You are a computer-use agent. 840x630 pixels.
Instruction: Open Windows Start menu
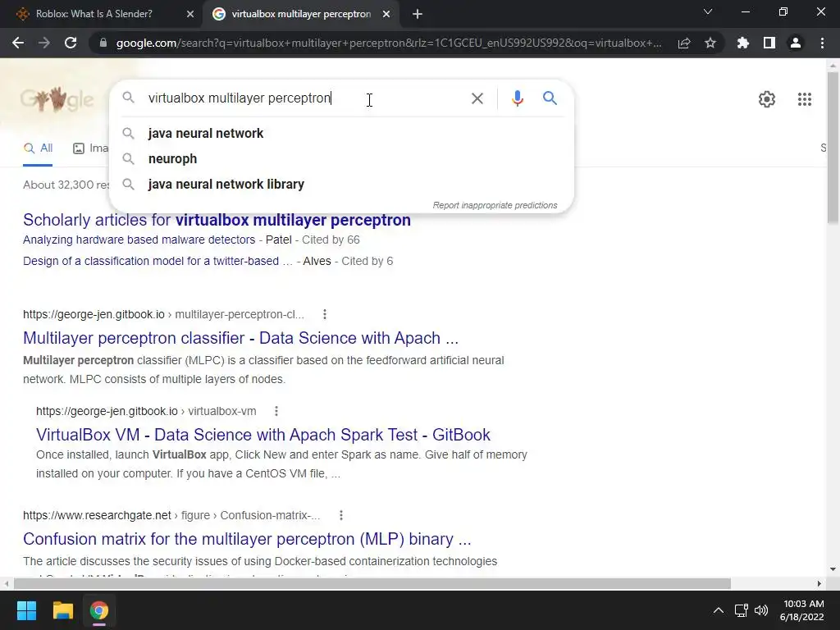coord(26,610)
